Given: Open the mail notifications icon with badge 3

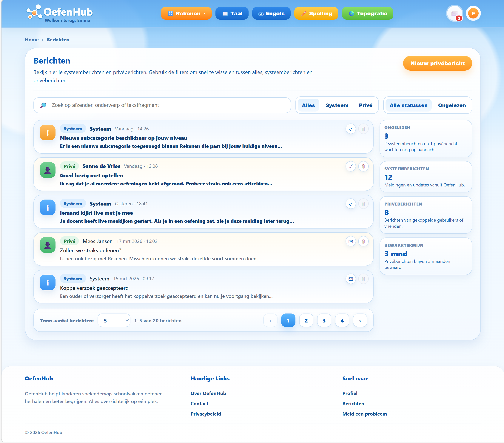Looking at the screenshot, I should pyautogui.click(x=454, y=13).
